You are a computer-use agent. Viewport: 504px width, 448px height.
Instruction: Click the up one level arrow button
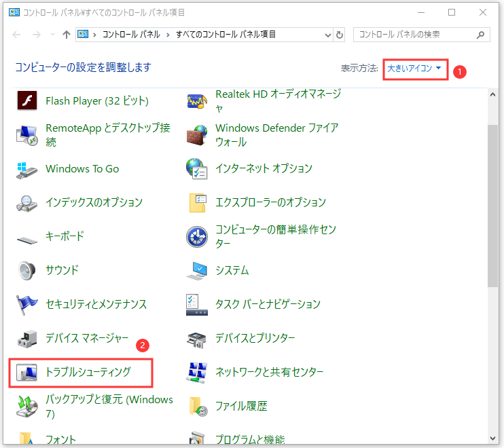pos(66,35)
